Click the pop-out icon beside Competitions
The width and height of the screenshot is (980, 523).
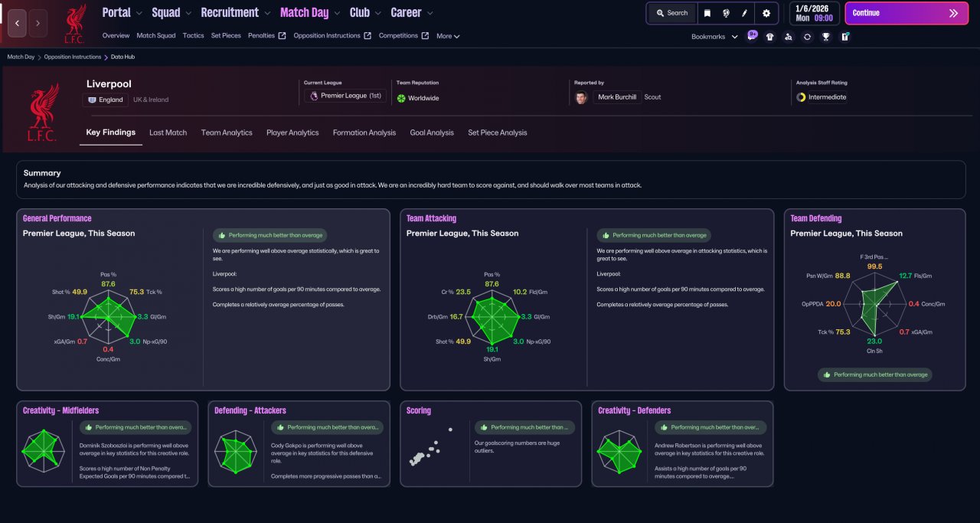[425, 36]
